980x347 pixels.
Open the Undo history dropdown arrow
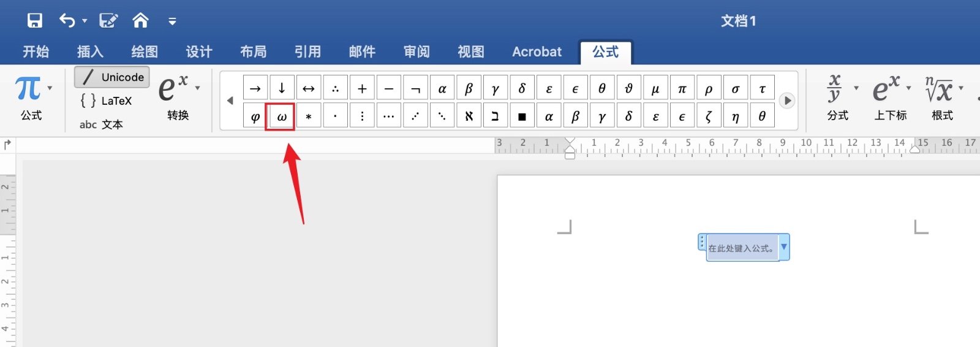click(x=85, y=21)
